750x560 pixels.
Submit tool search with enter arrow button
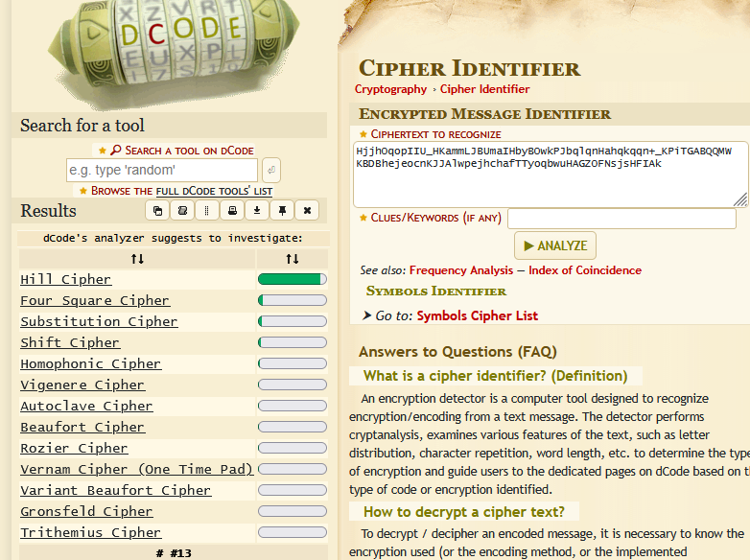click(271, 170)
